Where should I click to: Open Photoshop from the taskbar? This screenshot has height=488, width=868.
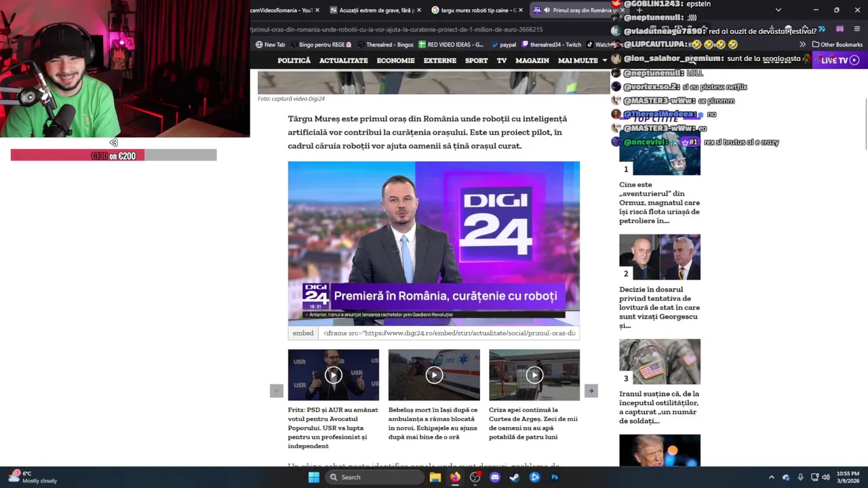click(x=555, y=477)
